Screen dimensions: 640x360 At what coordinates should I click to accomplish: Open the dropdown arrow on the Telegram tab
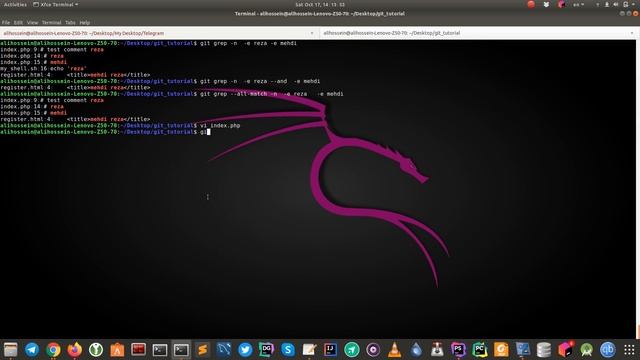pos(312,33)
